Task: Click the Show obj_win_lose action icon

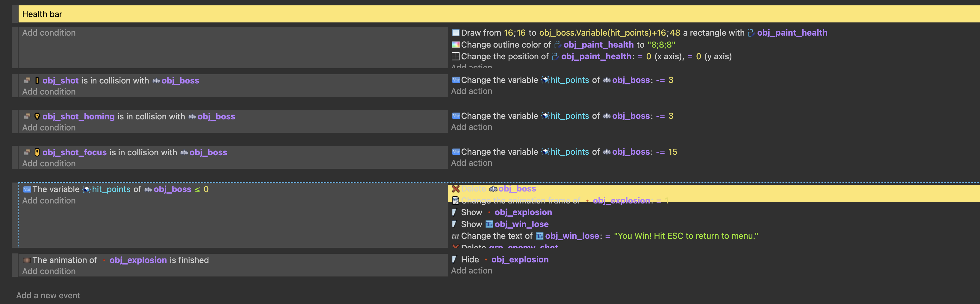Action: click(454, 224)
